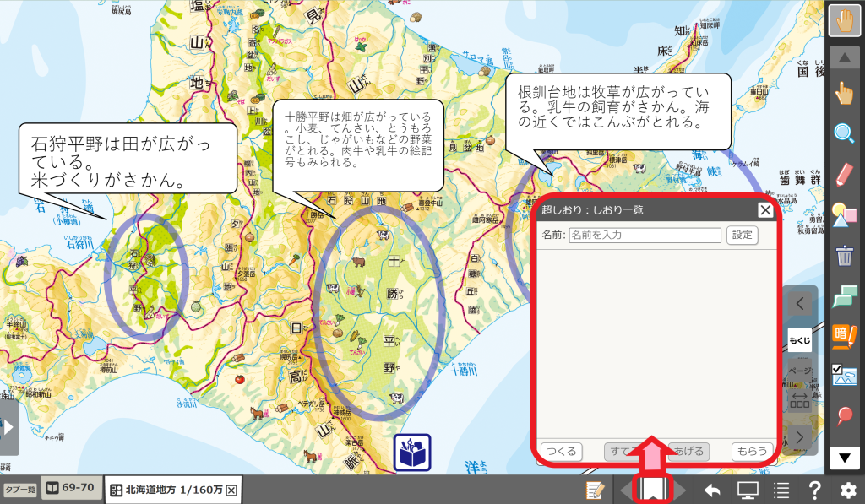Screen dimensions: 865x504
Task: Expand the left edge panel arrow
Action: coord(7,428)
